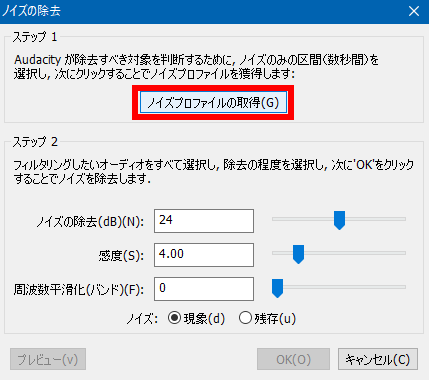Click the ノイズの除去(dB)(N): label

pyautogui.click(x=90, y=222)
